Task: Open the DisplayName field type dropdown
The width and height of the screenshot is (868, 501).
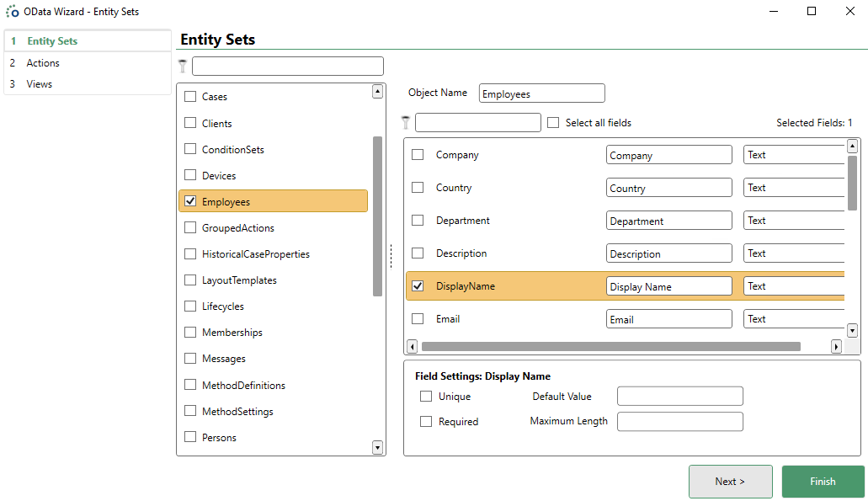Action: (794, 286)
